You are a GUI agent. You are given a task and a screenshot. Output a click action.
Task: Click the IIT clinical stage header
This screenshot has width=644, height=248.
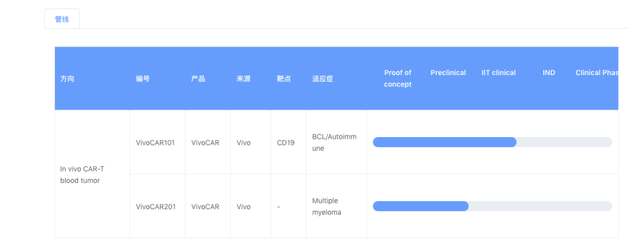point(499,73)
